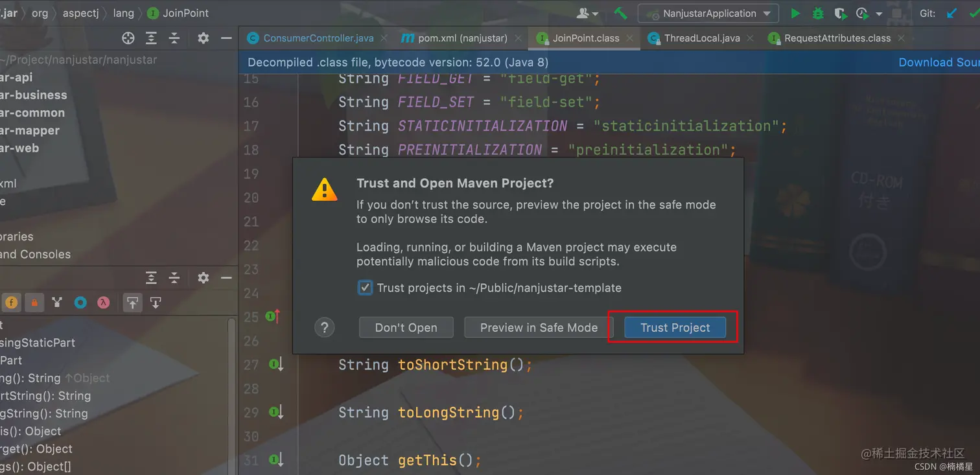Click Collapse All in the Structure panel toolbar
This screenshot has width=980, height=475.
click(x=174, y=278)
